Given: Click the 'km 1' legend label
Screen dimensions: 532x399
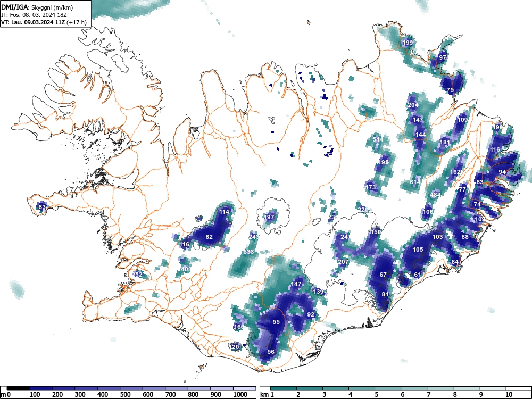Looking at the screenshot, I should [x=268, y=395].
